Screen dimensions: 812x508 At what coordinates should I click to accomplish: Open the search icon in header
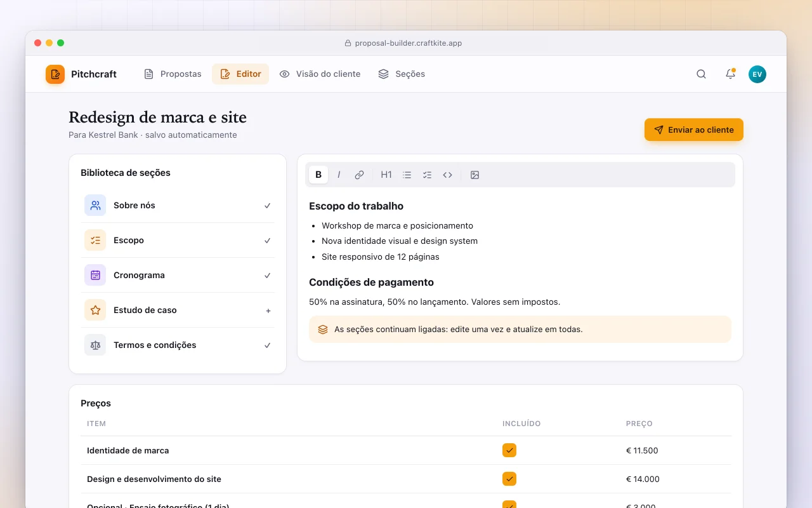click(x=701, y=74)
